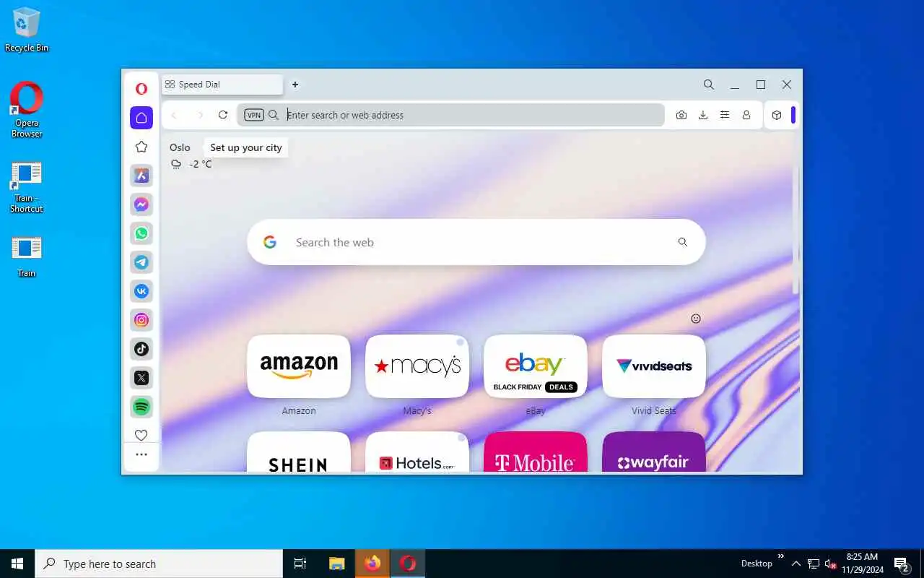Click the Google logo in search box
The width and height of the screenshot is (924, 578).
(270, 242)
